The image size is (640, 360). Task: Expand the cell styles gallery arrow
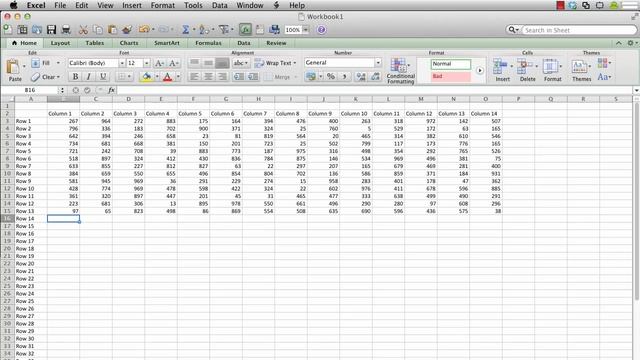480,70
